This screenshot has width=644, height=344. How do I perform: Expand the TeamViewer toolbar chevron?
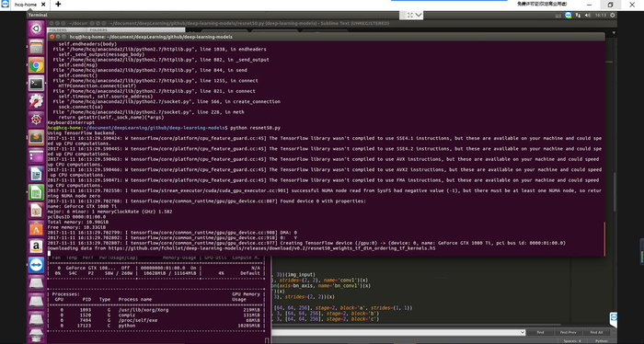pos(419,15)
